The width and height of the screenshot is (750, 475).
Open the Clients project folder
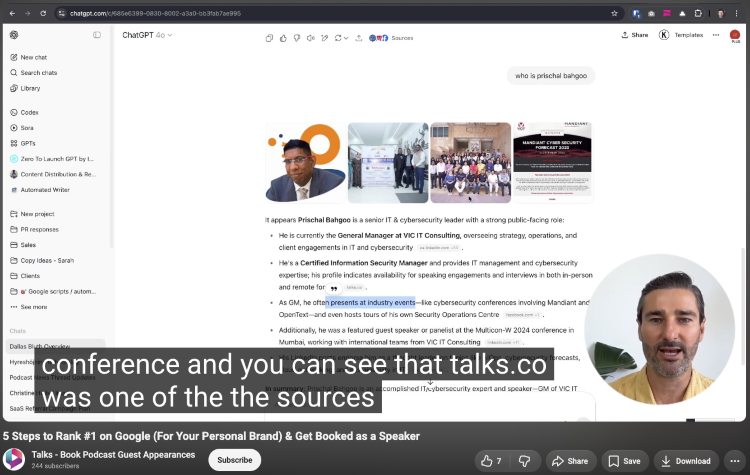point(25,276)
